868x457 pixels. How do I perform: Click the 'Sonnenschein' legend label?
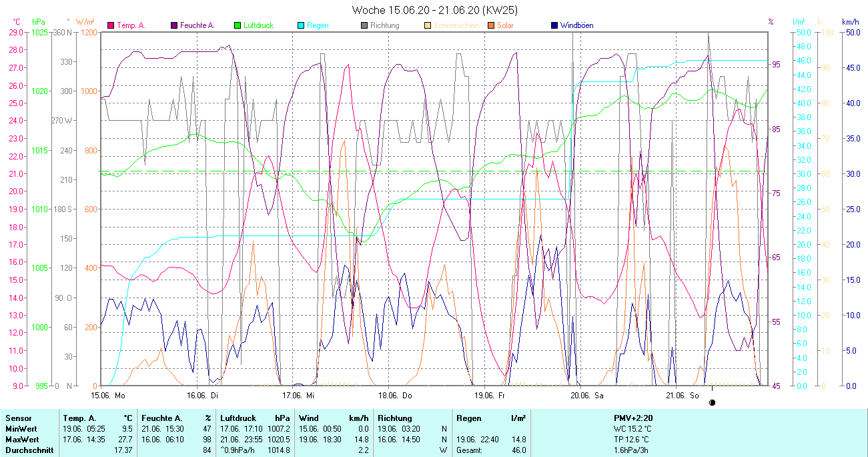(456, 25)
